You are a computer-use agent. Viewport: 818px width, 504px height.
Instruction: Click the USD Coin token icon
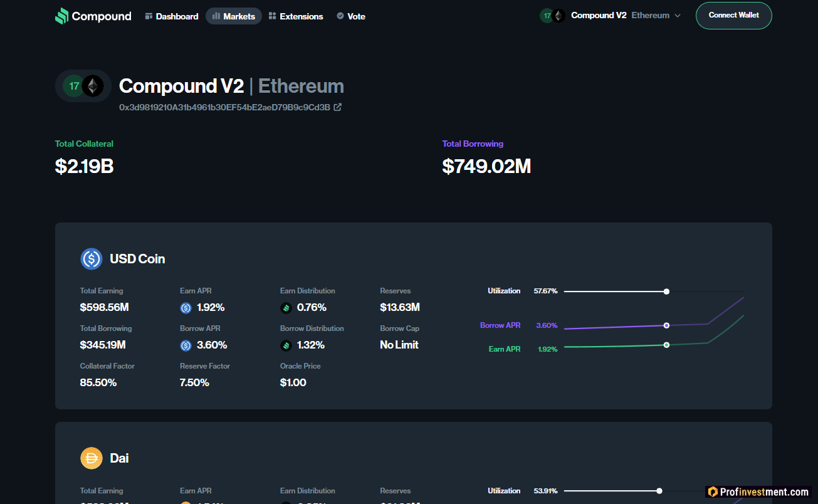92,259
